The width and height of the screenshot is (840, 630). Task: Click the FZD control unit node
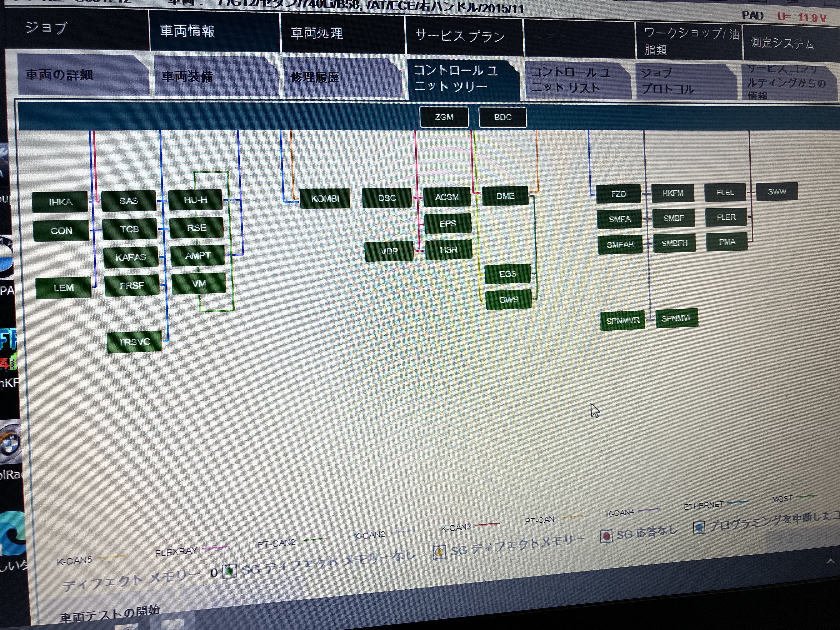(619, 194)
